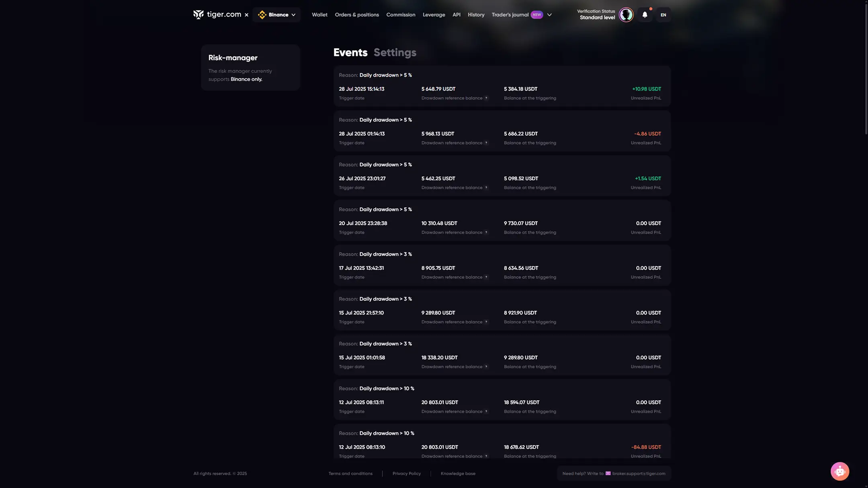This screenshot has height=488, width=868.
Task: Open Orders & positions menu item
Action: click(x=356, y=15)
